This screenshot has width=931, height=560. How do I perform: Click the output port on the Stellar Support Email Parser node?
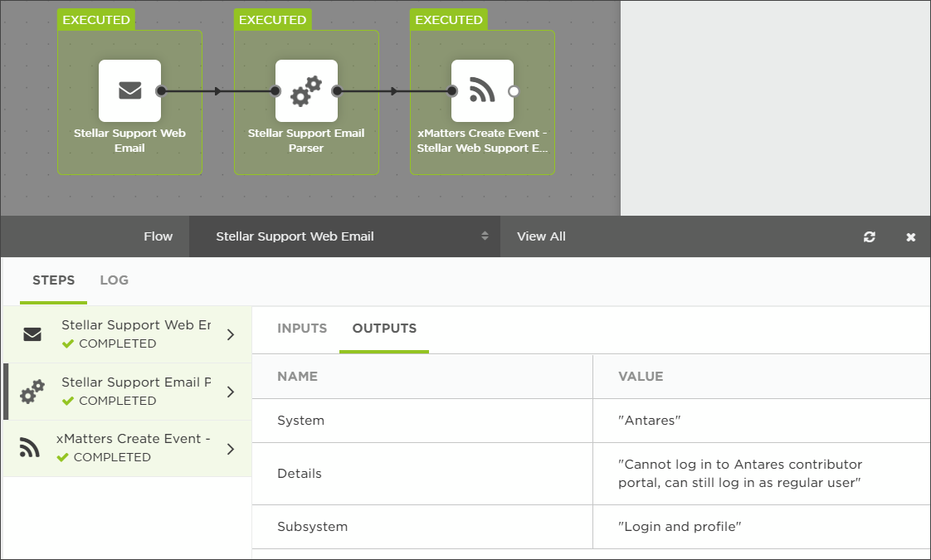click(337, 91)
